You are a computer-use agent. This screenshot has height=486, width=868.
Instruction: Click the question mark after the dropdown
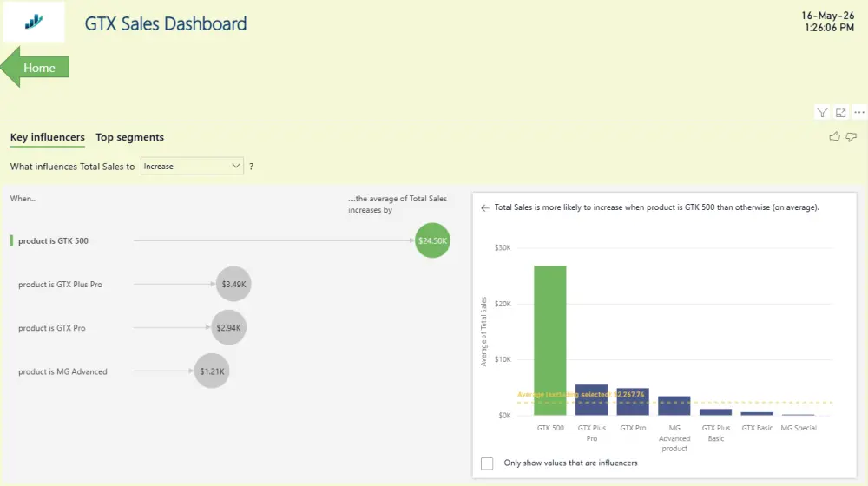(252, 167)
